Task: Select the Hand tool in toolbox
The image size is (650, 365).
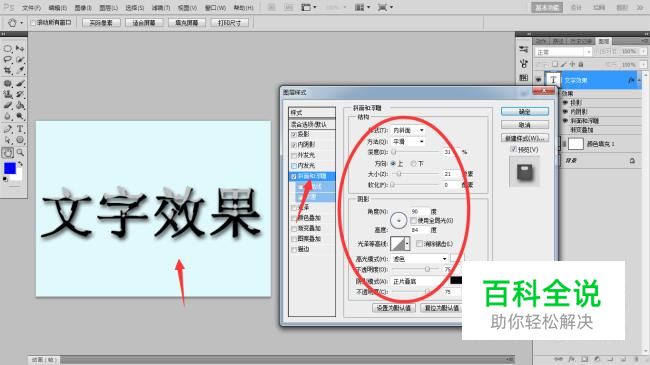Action: pos(7,153)
